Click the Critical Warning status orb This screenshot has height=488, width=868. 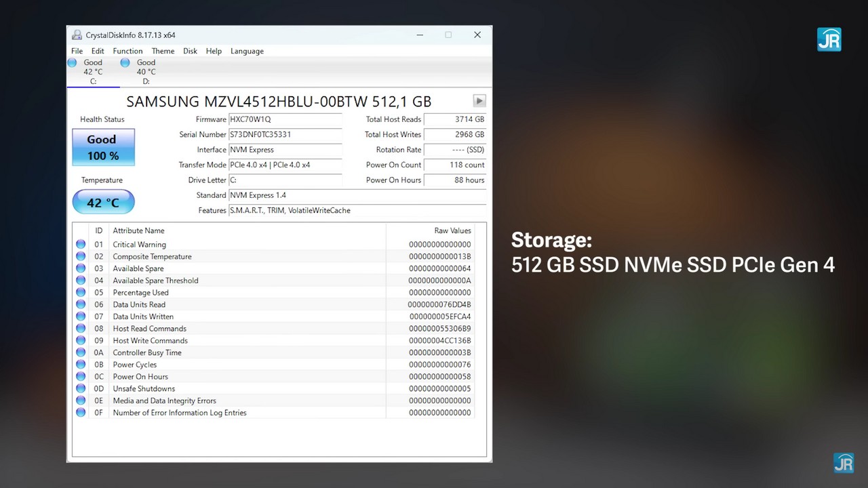click(81, 245)
